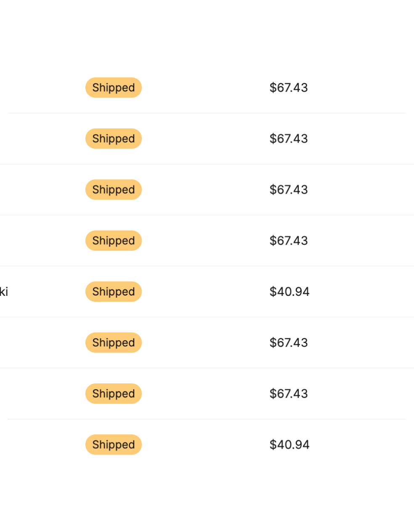Viewport: 414px width, 532px height.
Task: Click the seventh row's Shipped status badge
Action: [114, 394]
